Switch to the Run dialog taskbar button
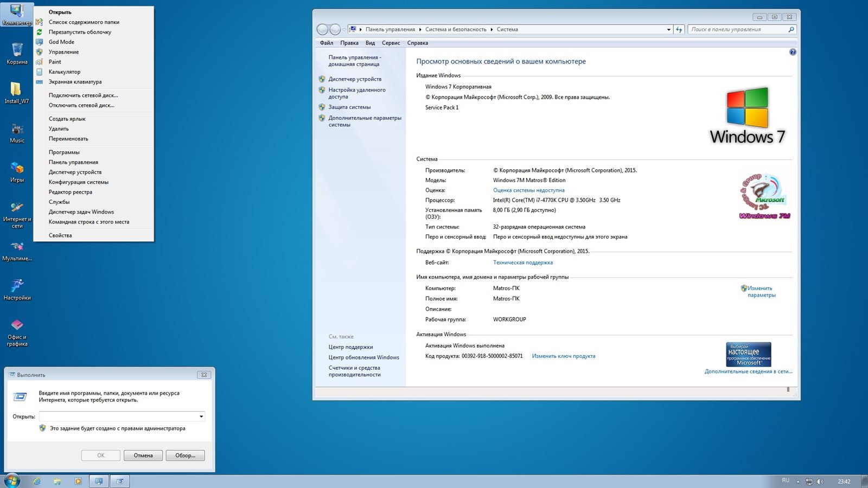 [120, 481]
